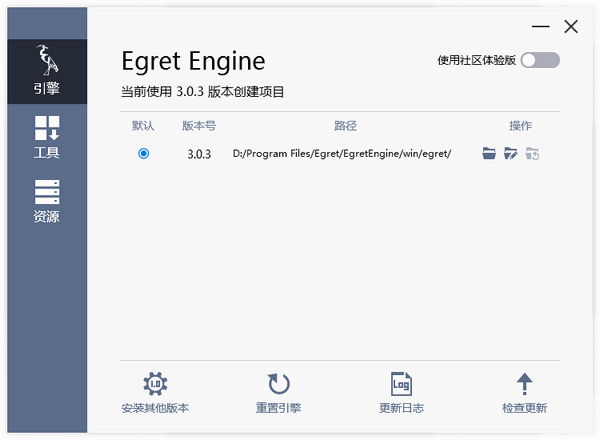The width and height of the screenshot is (600, 440).
Task: Click the 默认 column header
Action: pyautogui.click(x=144, y=126)
